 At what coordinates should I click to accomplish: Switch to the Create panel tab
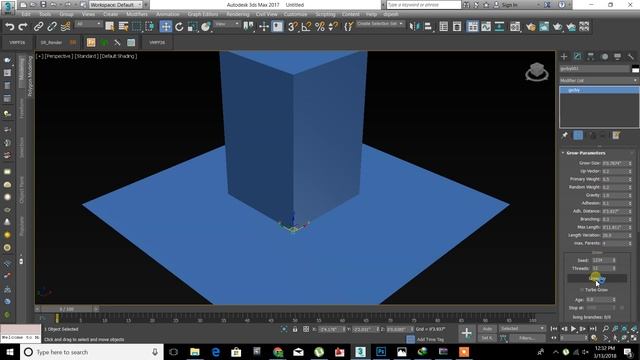pyautogui.click(x=564, y=57)
